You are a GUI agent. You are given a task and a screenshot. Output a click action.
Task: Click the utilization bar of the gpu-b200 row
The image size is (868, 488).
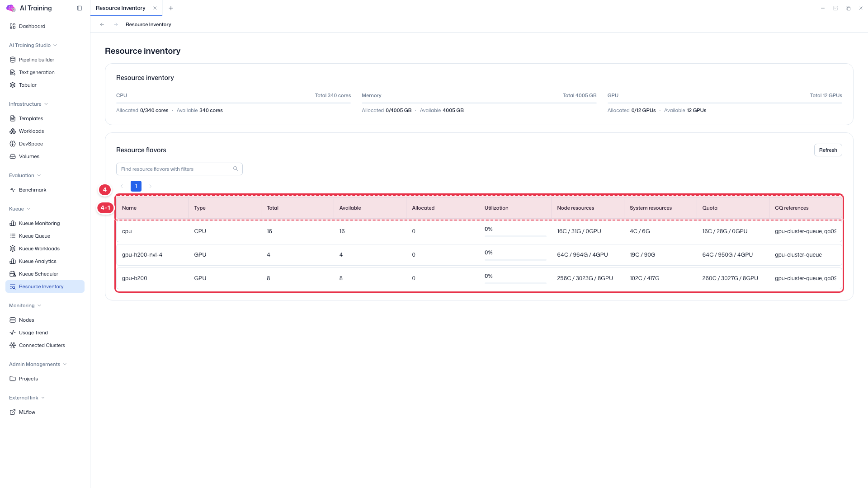[x=515, y=283]
